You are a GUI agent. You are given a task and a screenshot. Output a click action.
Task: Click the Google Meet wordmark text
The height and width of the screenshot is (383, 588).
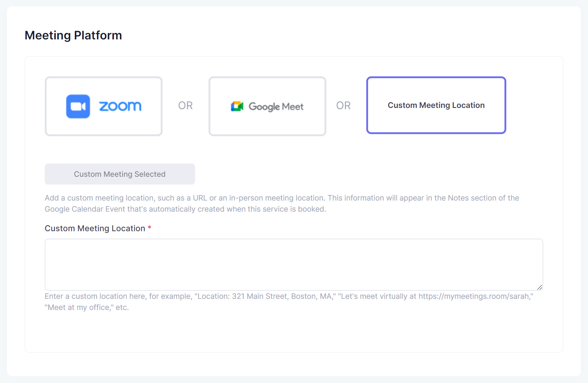click(276, 107)
